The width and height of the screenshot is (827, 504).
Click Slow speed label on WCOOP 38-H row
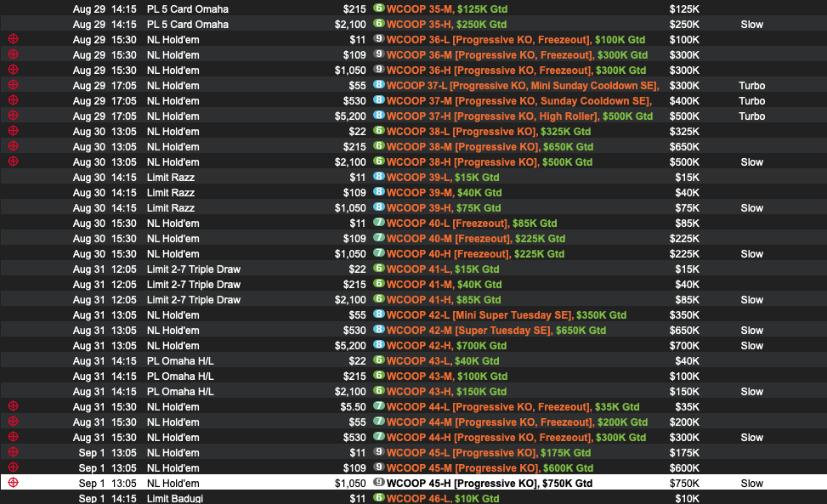tap(751, 161)
